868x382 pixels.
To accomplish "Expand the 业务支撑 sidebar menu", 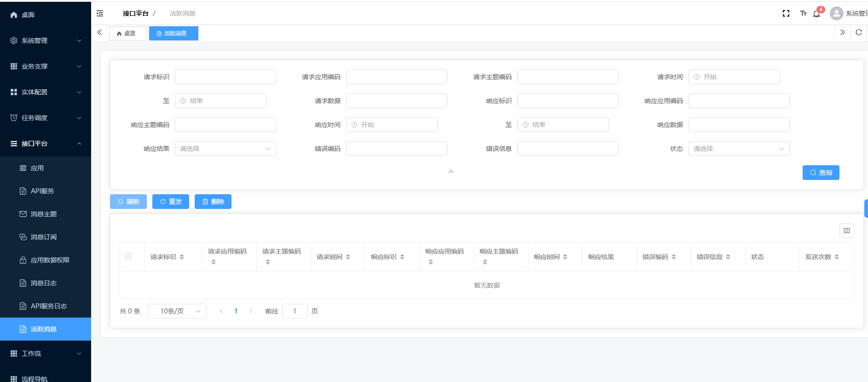I will tap(46, 66).
